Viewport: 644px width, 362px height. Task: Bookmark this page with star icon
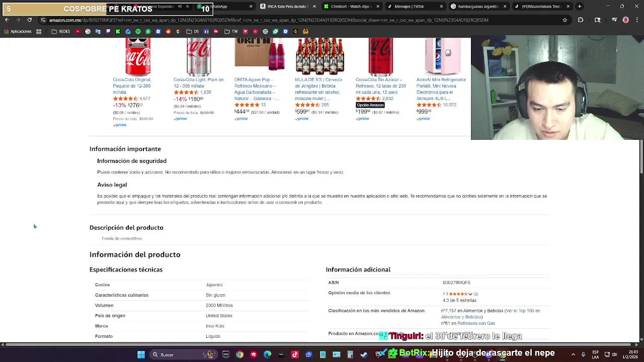pyautogui.click(x=565, y=20)
